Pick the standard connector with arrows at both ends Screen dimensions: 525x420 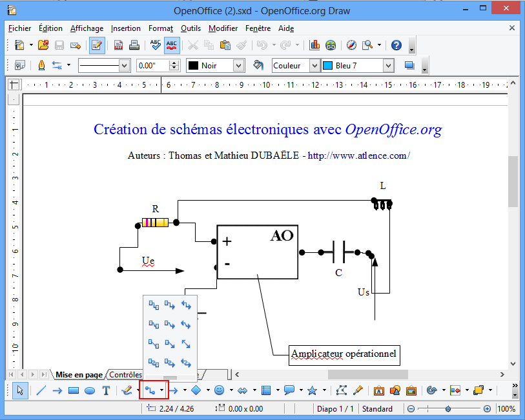point(186,305)
